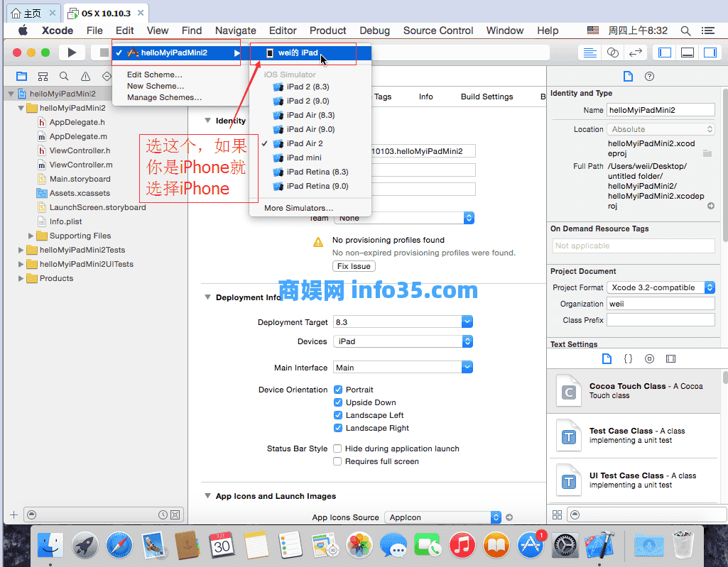Open App Store in the Dock
The height and width of the screenshot is (567, 728).
[531, 545]
